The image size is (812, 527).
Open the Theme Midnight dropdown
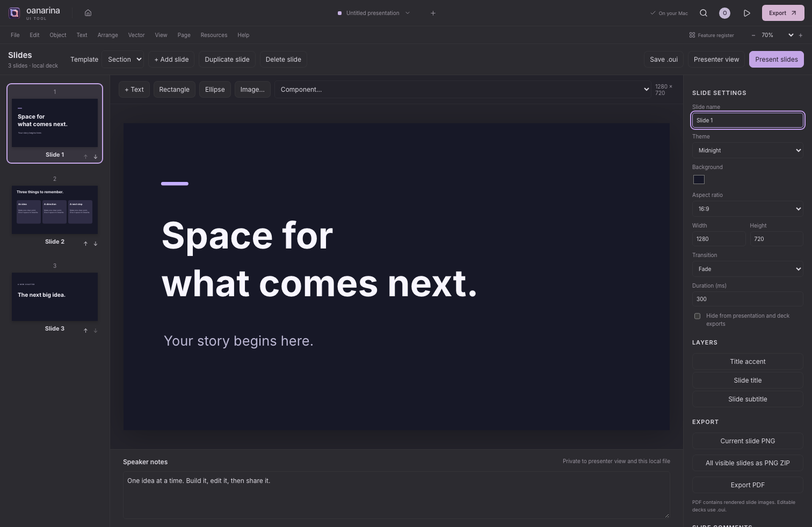(x=748, y=150)
